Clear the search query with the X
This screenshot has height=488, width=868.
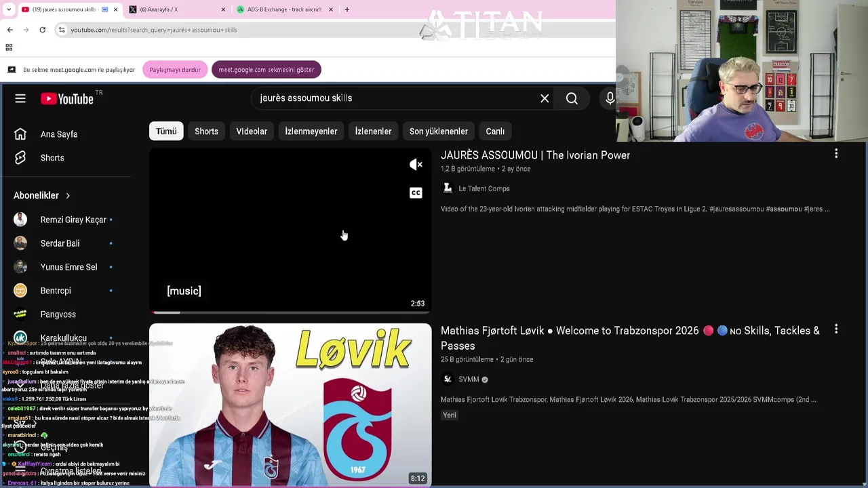pyautogui.click(x=545, y=99)
